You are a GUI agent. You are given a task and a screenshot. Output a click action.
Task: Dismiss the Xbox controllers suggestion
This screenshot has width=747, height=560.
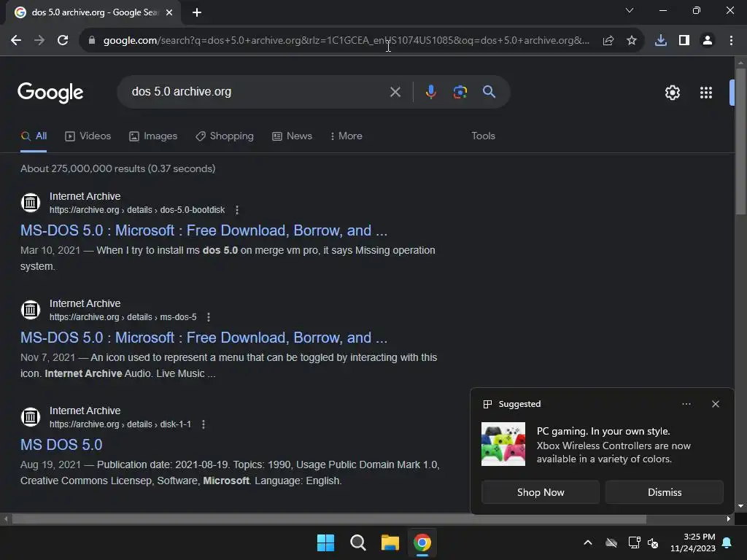pos(664,492)
